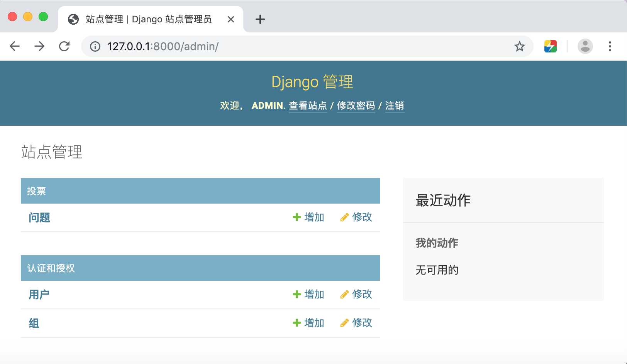Click the macOS green maximize button
The width and height of the screenshot is (627, 364).
[x=43, y=17]
